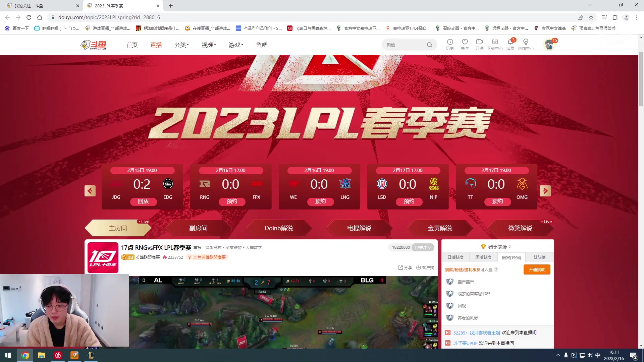This screenshot has height=362, width=644.
Task: Switch to the 战队榜 tab
Action: [x=539, y=257]
